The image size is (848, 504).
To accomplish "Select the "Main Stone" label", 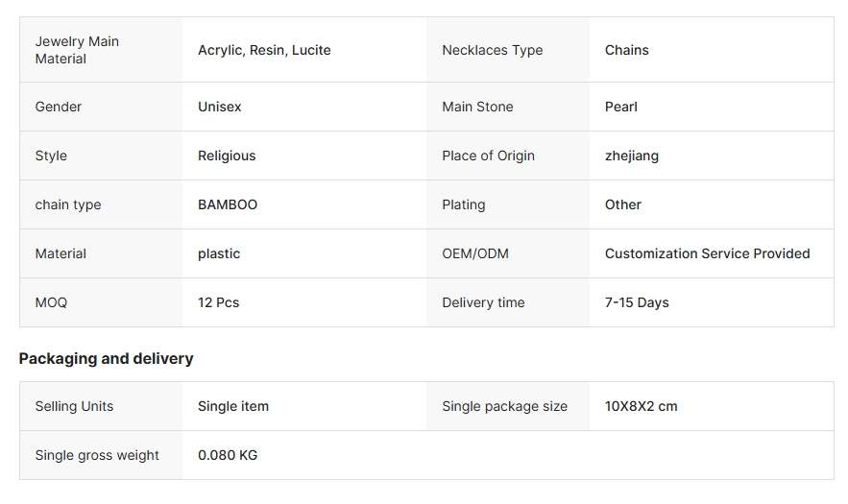I will tap(477, 107).
